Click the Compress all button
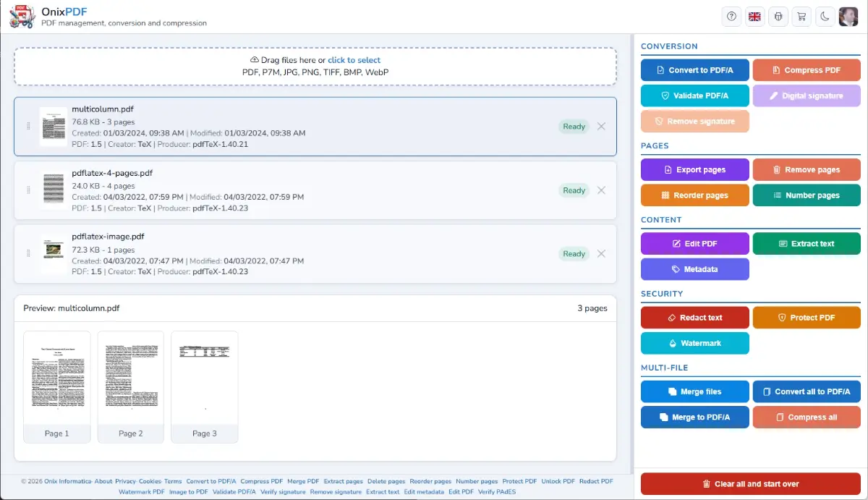The height and width of the screenshot is (500, 868). (807, 418)
